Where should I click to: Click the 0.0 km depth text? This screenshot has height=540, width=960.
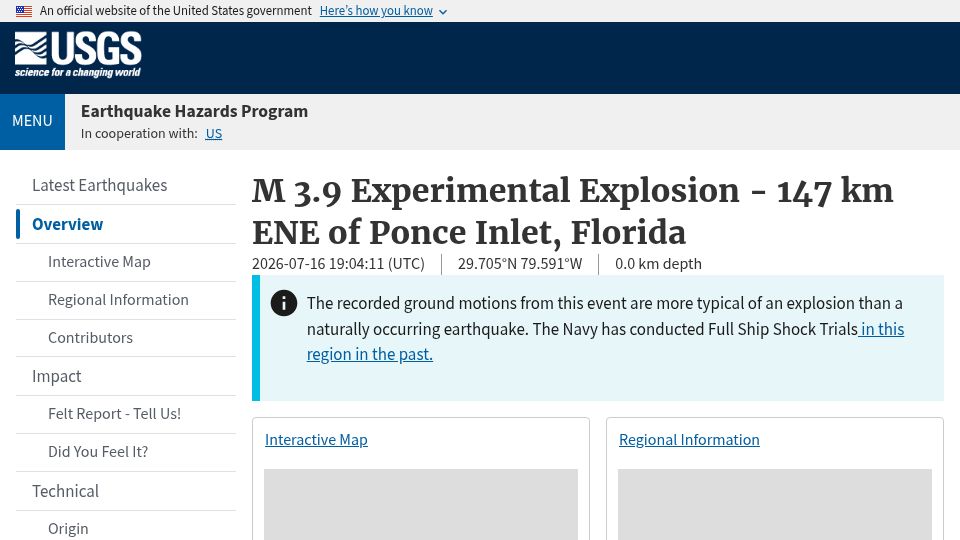(x=658, y=264)
